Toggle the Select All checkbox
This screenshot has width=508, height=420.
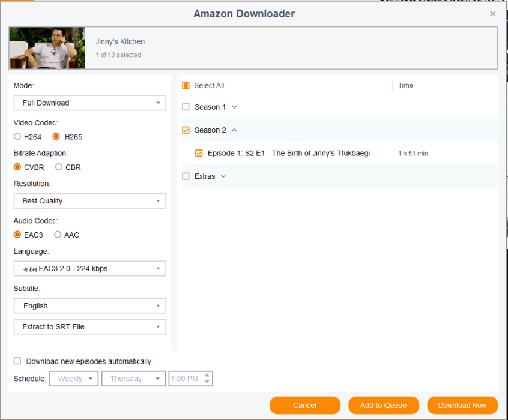pos(186,85)
